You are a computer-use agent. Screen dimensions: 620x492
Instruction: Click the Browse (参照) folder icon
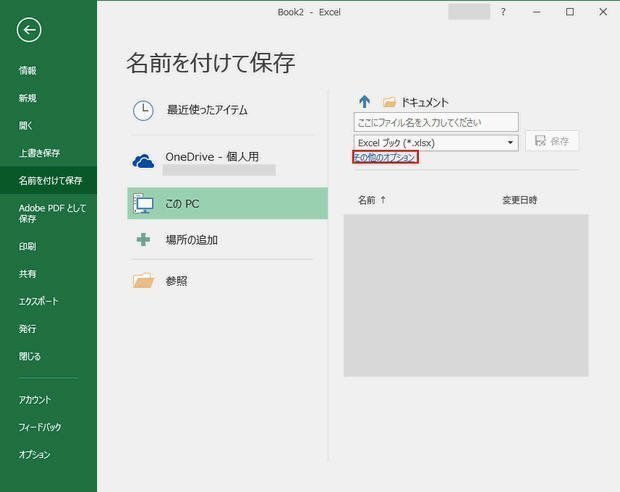point(143,280)
